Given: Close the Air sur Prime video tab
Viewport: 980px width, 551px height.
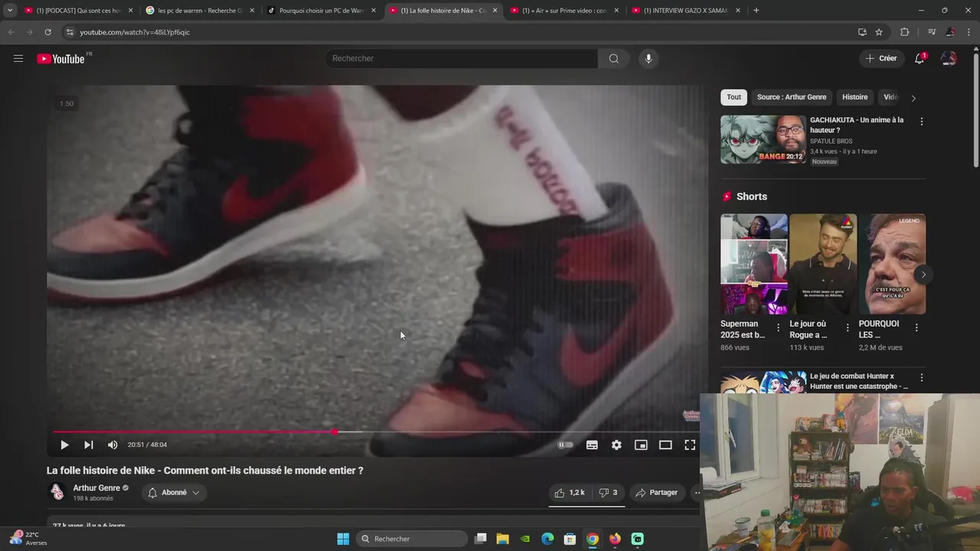Looking at the screenshot, I should (616, 11).
